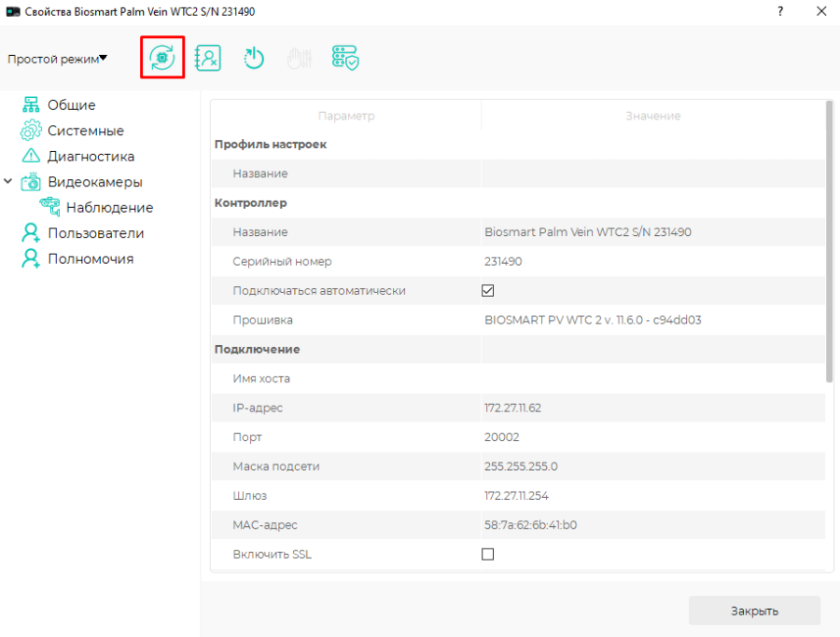840x637 pixels.
Task: Click the Имя хоста value field
Action: 653,379
